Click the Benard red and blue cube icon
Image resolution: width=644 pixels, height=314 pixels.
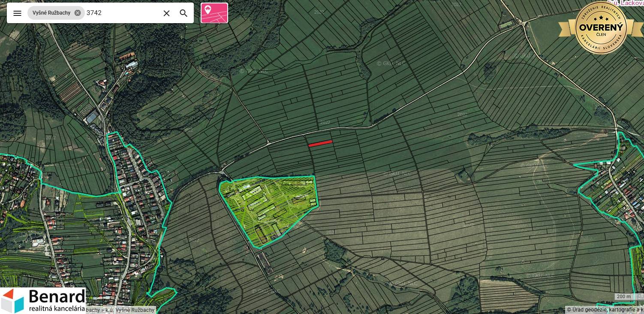[13, 301]
